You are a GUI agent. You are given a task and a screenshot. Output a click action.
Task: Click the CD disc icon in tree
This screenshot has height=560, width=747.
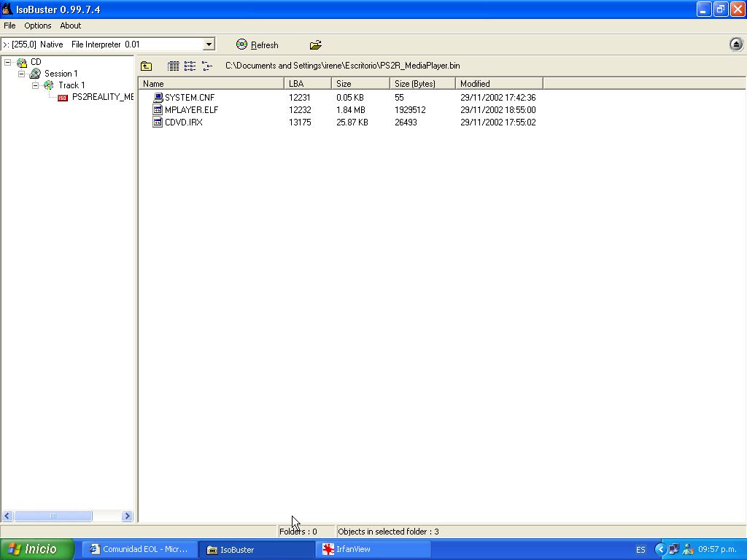pos(22,63)
